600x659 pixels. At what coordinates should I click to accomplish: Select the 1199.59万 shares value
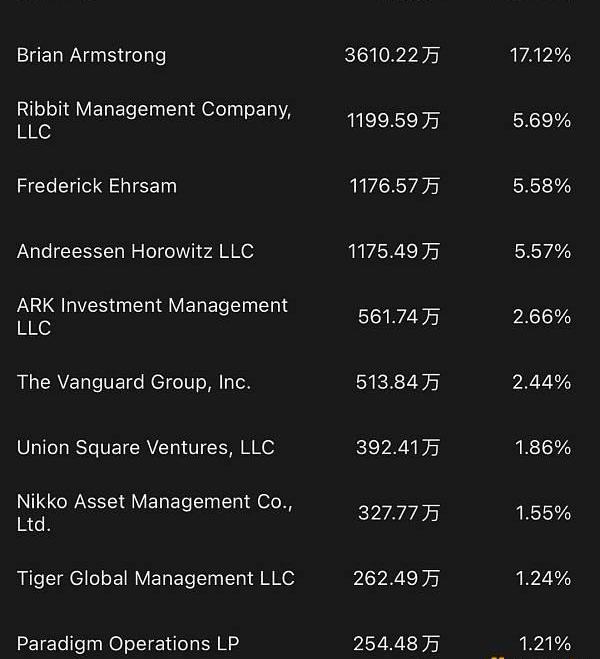click(x=393, y=120)
